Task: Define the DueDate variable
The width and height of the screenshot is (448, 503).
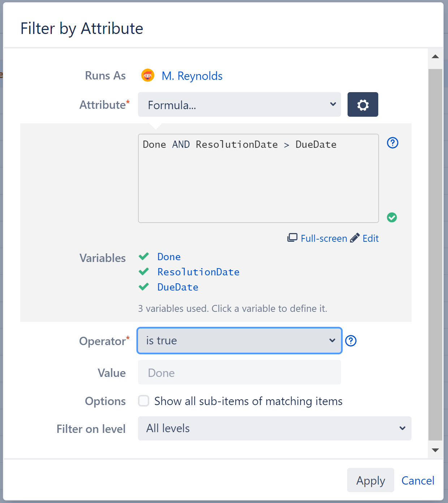Action: point(177,287)
